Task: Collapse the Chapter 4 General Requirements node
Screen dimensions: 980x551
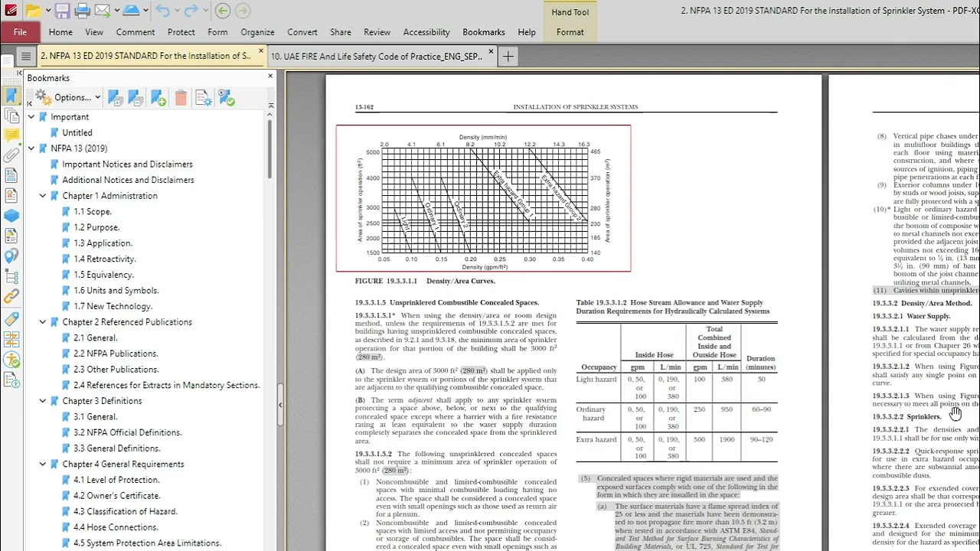Action: click(x=43, y=465)
